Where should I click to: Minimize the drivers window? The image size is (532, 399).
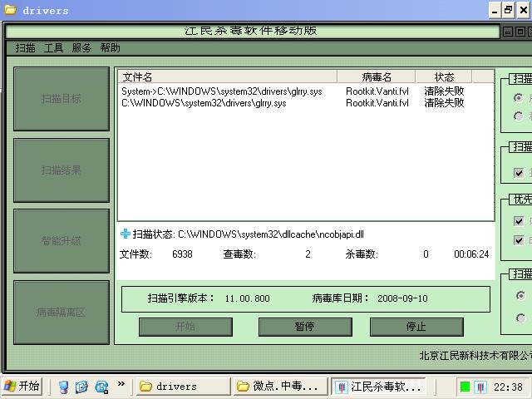pos(495,11)
